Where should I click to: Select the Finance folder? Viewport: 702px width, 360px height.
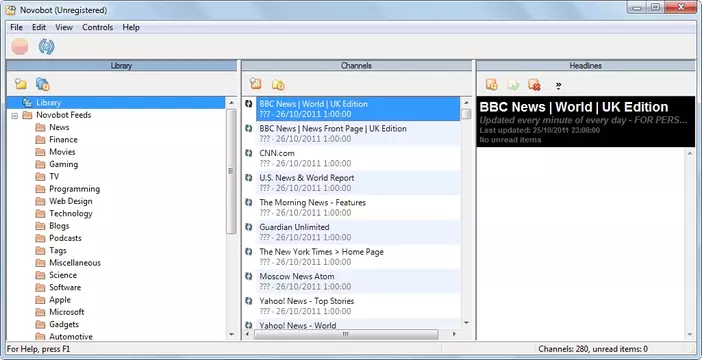(x=63, y=140)
